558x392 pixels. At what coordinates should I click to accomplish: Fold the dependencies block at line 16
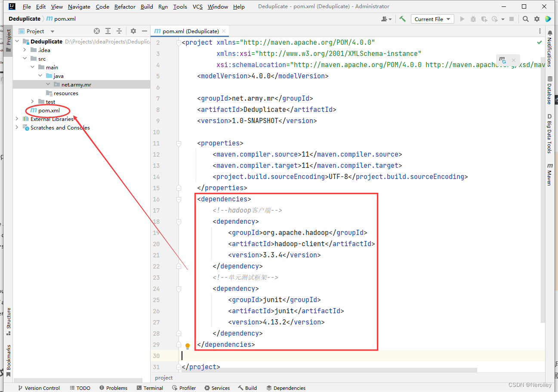click(179, 199)
